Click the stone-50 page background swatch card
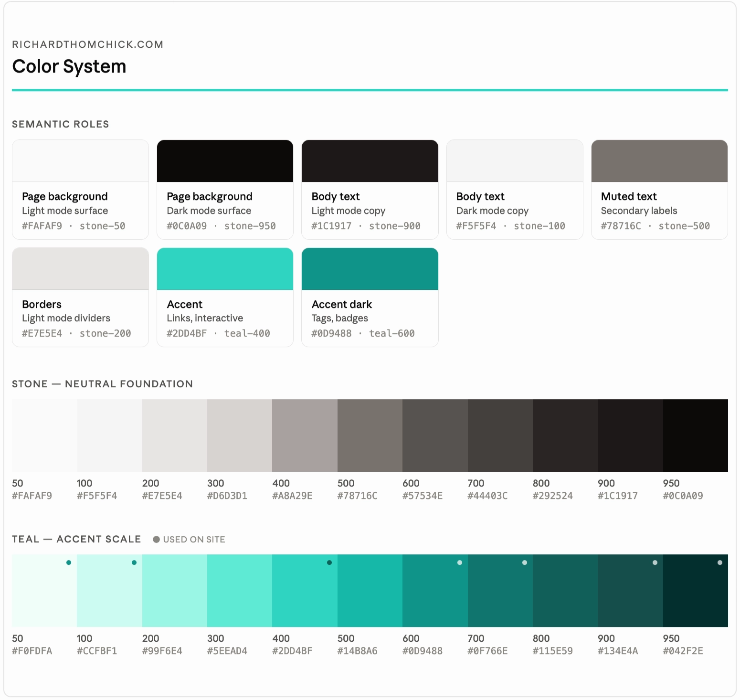 [x=80, y=161]
